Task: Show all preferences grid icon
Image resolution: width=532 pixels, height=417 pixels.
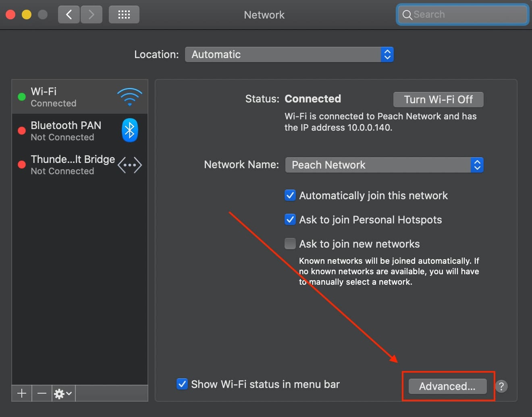Action: point(124,15)
